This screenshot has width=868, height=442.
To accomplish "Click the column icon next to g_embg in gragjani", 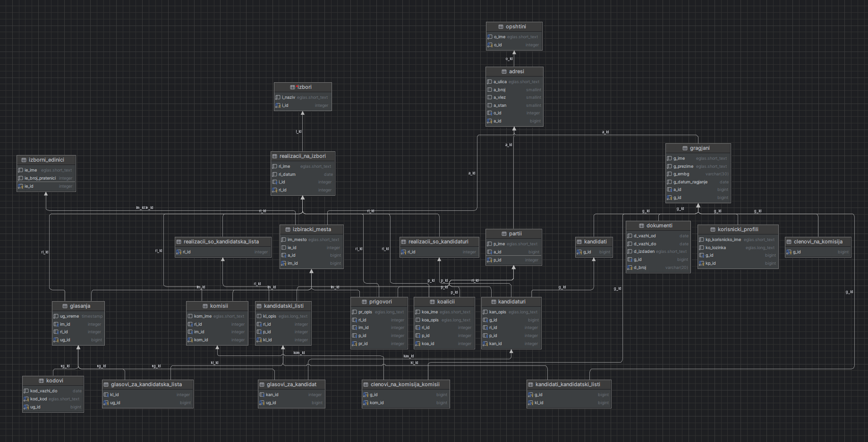I will (x=669, y=174).
